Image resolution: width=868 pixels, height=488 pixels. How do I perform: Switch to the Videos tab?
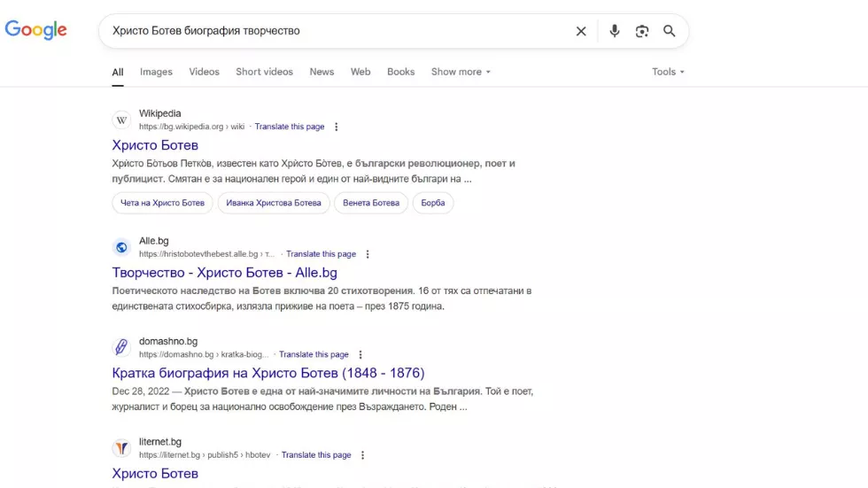(205, 72)
